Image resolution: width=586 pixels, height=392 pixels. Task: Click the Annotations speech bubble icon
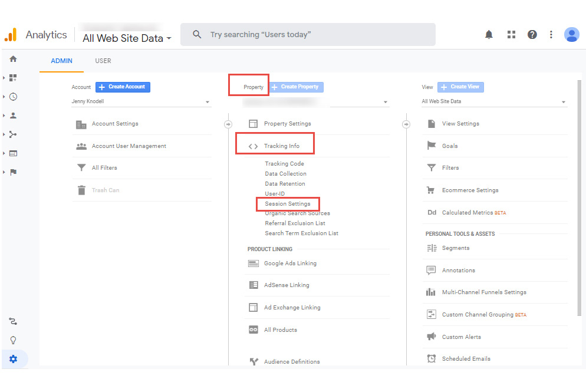point(431,270)
